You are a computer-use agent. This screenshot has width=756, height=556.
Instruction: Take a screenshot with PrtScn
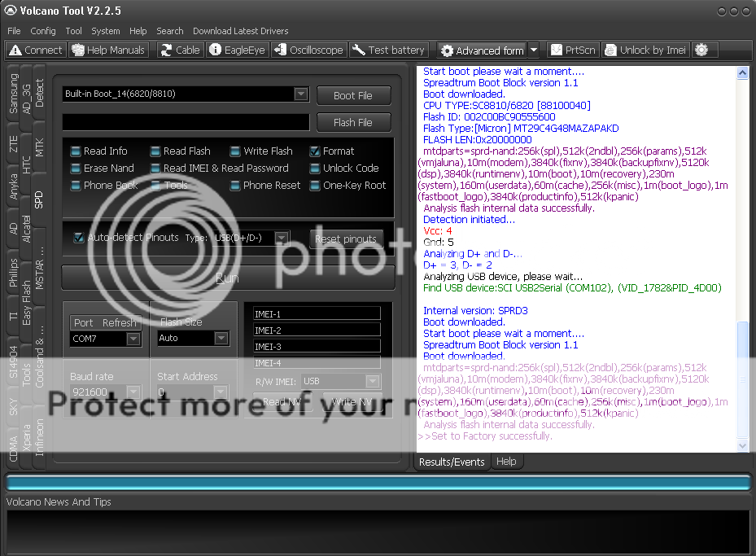point(573,50)
